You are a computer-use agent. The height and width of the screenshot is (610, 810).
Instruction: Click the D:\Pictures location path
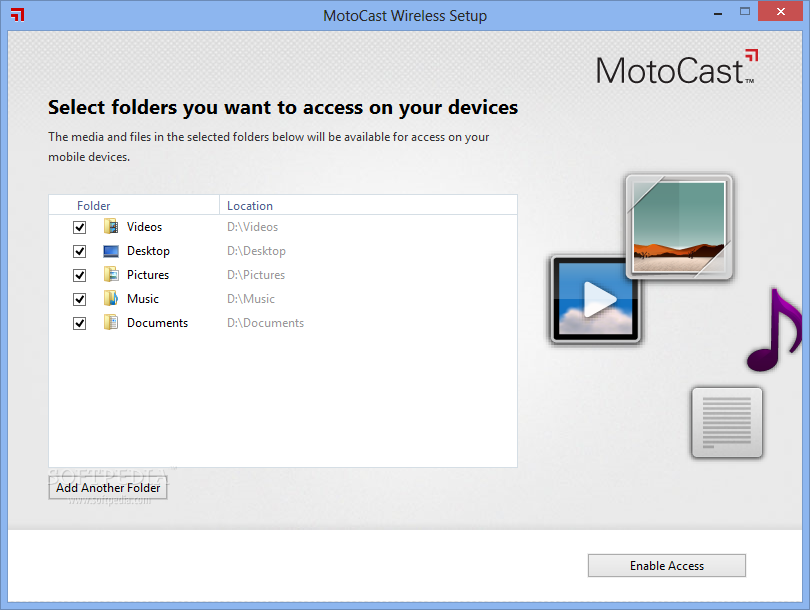256,275
